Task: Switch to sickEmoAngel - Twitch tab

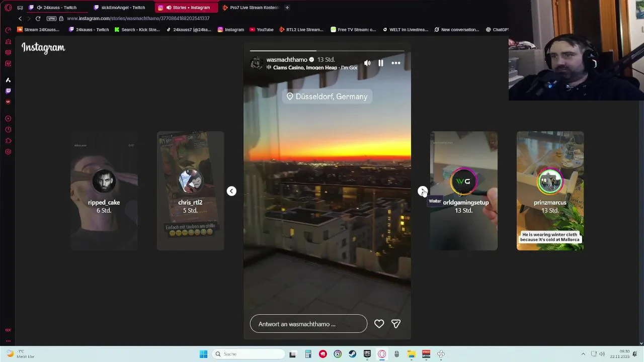Action: point(121,8)
